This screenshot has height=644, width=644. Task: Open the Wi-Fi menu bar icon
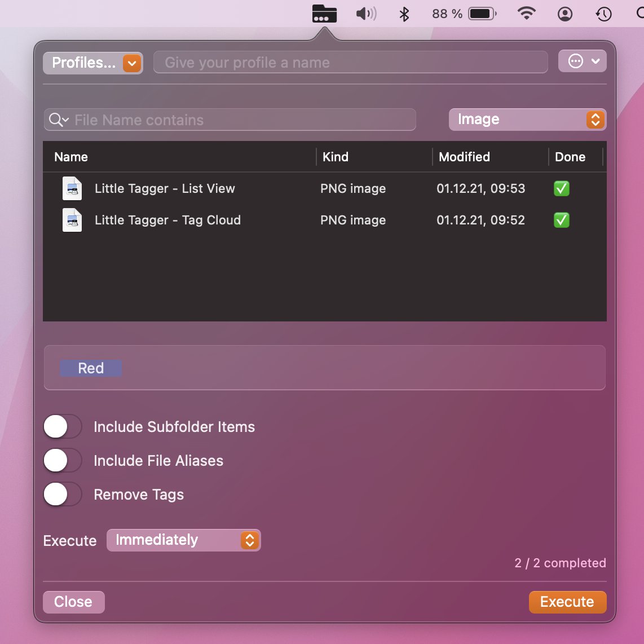(527, 13)
